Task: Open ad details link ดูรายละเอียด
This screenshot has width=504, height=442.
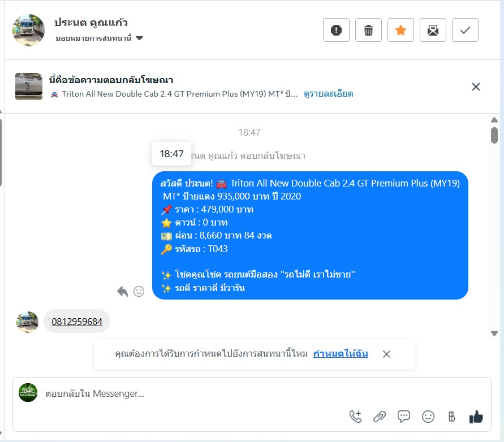Action: [x=328, y=94]
